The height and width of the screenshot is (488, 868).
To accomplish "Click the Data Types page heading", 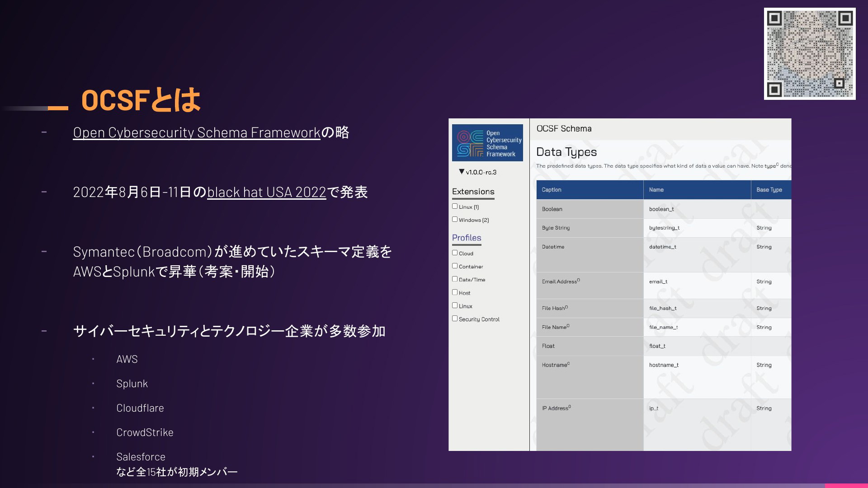I will click(x=566, y=152).
